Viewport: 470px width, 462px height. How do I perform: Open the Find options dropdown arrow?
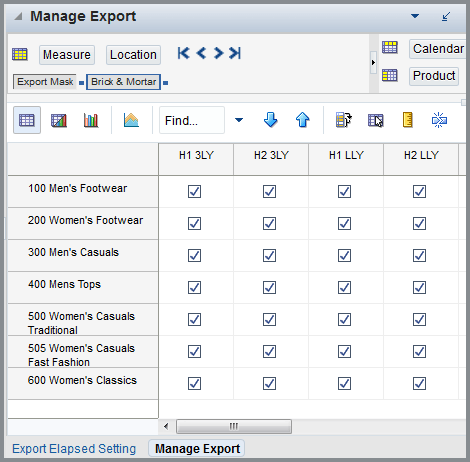tap(239, 120)
